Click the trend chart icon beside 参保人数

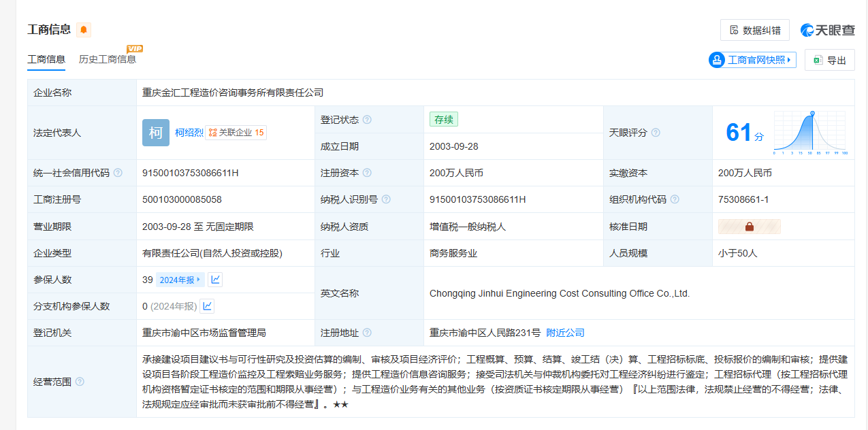pyautogui.click(x=215, y=280)
